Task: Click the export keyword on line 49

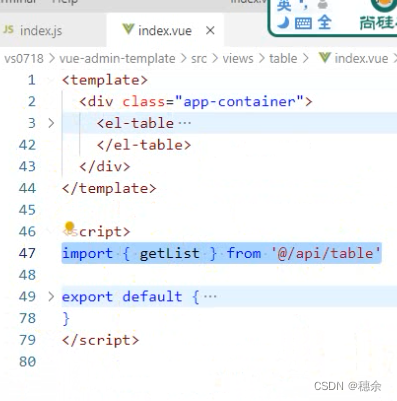Action: click(88, 297)
